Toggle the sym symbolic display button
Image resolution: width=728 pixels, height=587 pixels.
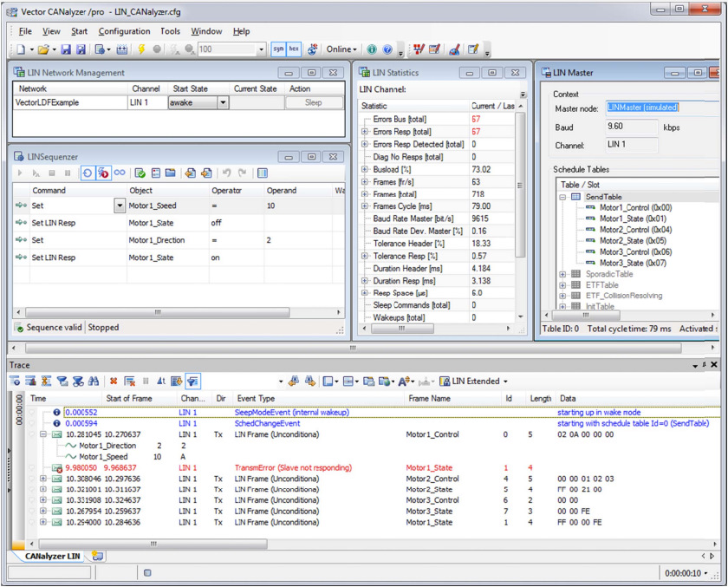click(278, 49)
